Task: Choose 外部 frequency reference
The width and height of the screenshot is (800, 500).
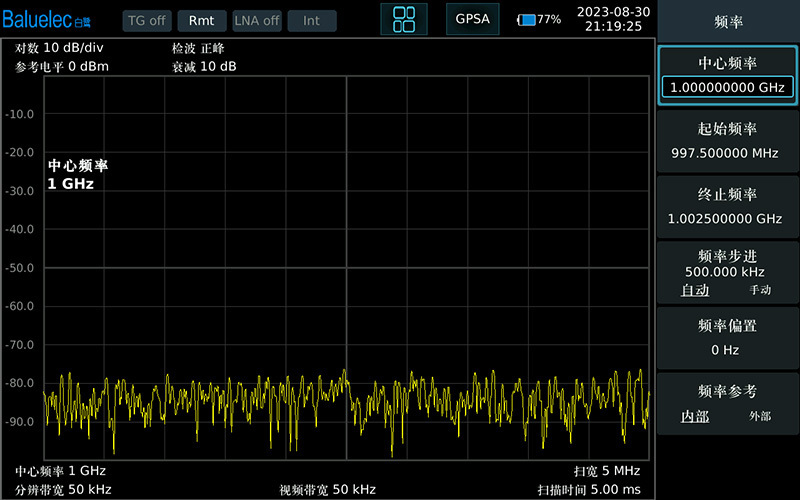Action: click(760, 416)
